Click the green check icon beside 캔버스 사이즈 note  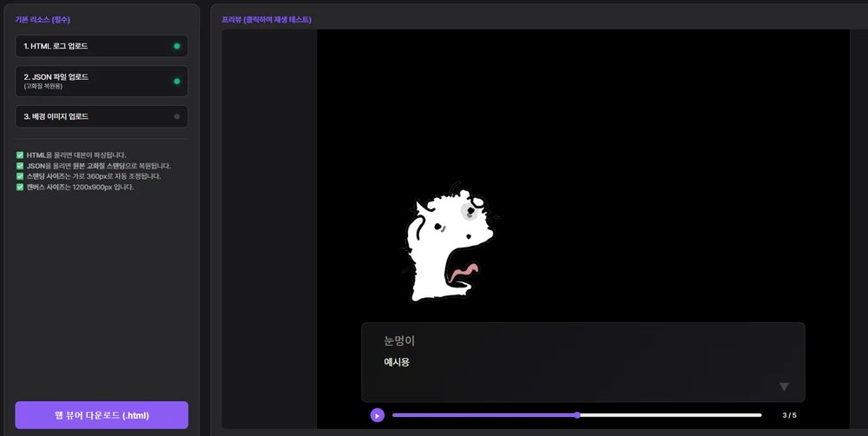20,188
